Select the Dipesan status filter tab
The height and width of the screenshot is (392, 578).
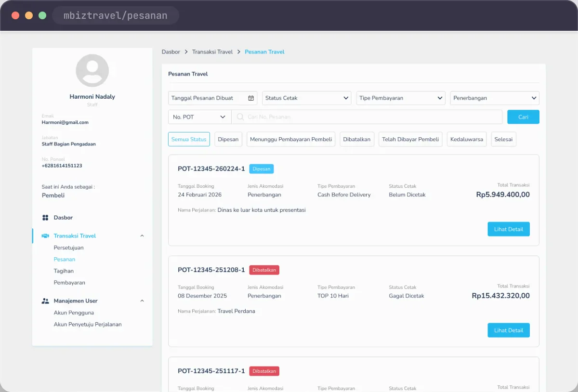pos(228,139)
